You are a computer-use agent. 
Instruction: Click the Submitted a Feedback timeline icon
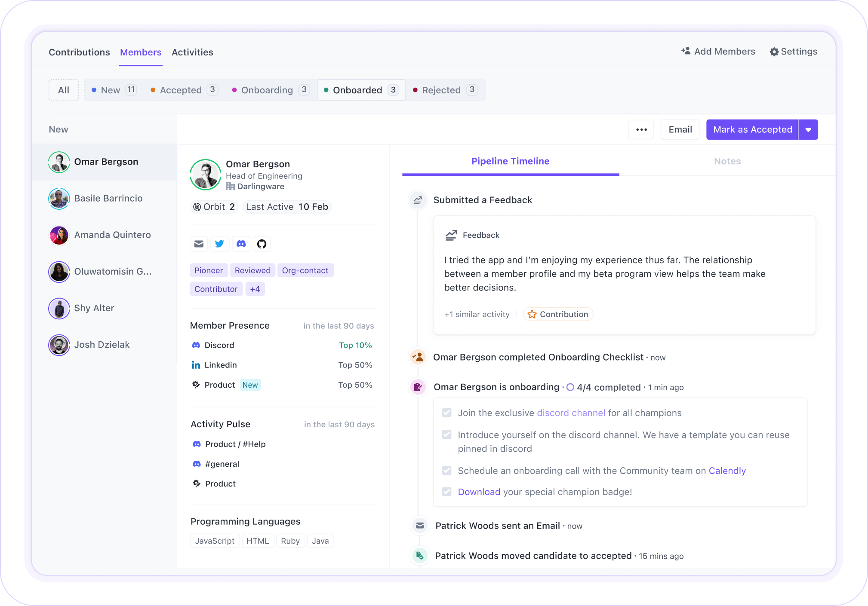418,200
